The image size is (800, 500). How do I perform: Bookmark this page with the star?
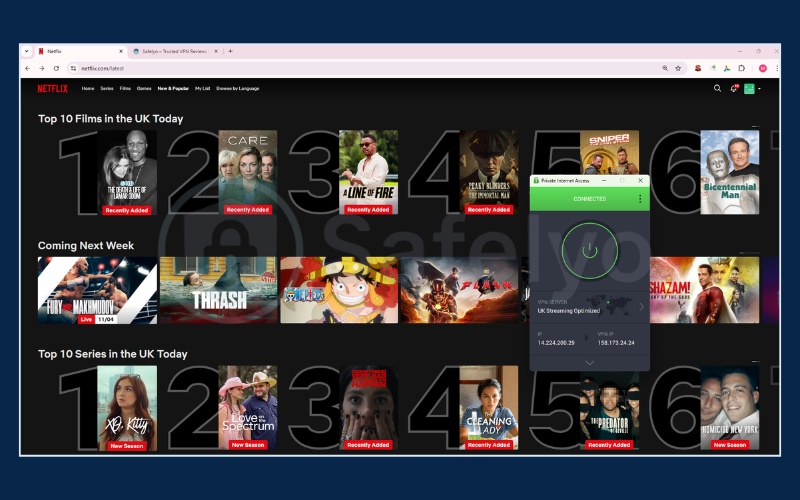pyautogui.click(x=678, y=68)
